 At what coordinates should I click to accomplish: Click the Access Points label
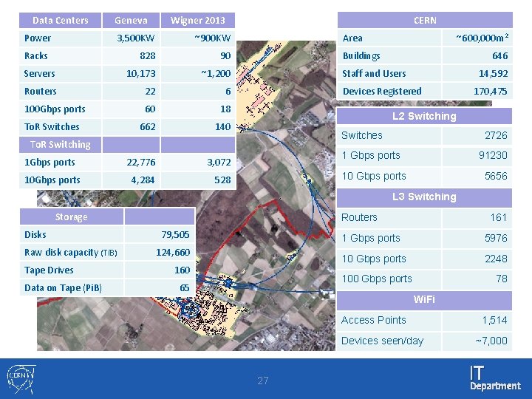(374, 320)
